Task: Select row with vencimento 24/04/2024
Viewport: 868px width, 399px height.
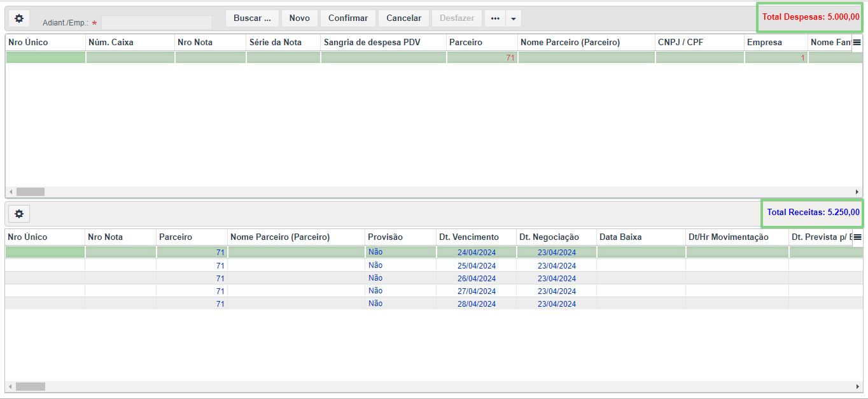Action: pyautogui.click(x=433, y=252)
